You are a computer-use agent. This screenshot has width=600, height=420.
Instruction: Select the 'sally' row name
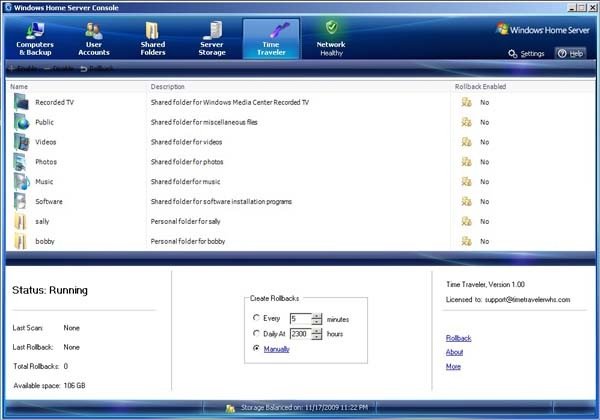pos(42,221)
